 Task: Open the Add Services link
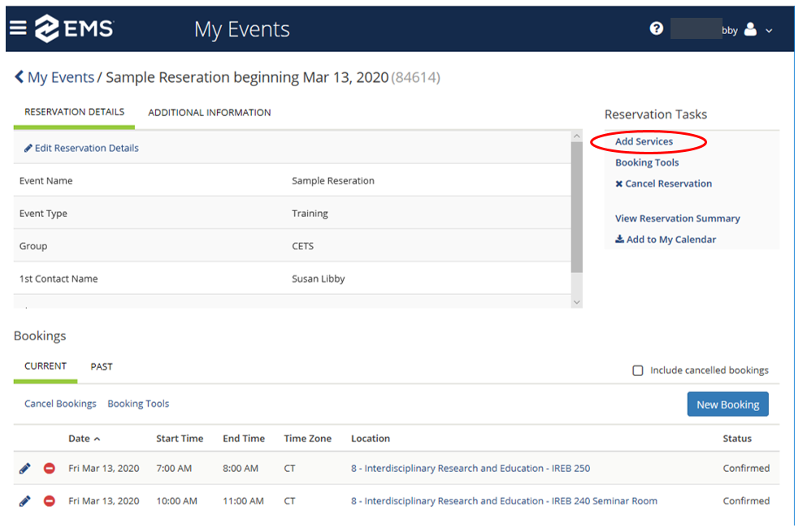tap(644, 142)
